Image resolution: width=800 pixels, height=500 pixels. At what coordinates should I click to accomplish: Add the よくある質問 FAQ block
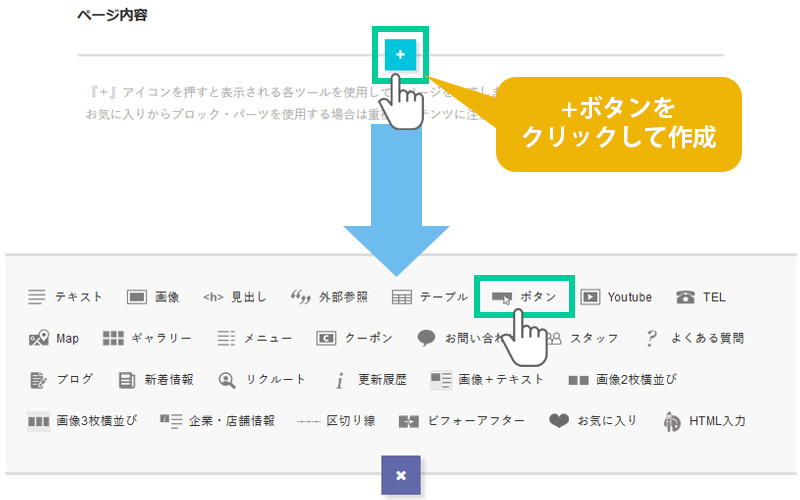point(694,338)
